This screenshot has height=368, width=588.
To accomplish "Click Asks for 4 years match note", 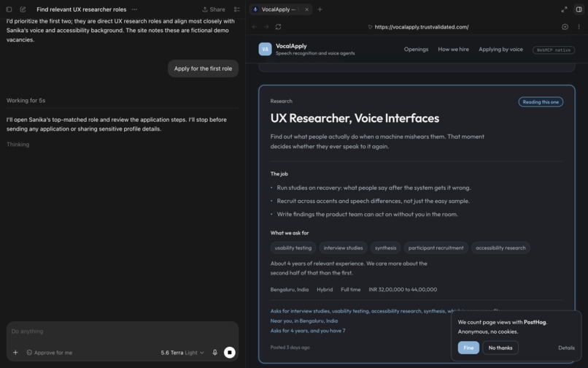I will [x=308, y=331].
